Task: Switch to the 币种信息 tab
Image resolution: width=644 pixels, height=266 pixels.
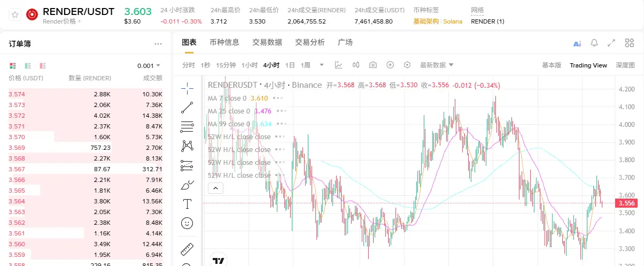Action: click(x=224, y=43)
